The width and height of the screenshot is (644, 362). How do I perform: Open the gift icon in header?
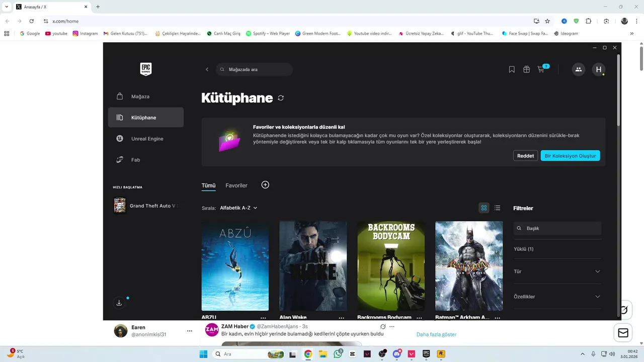coord(526,69)
